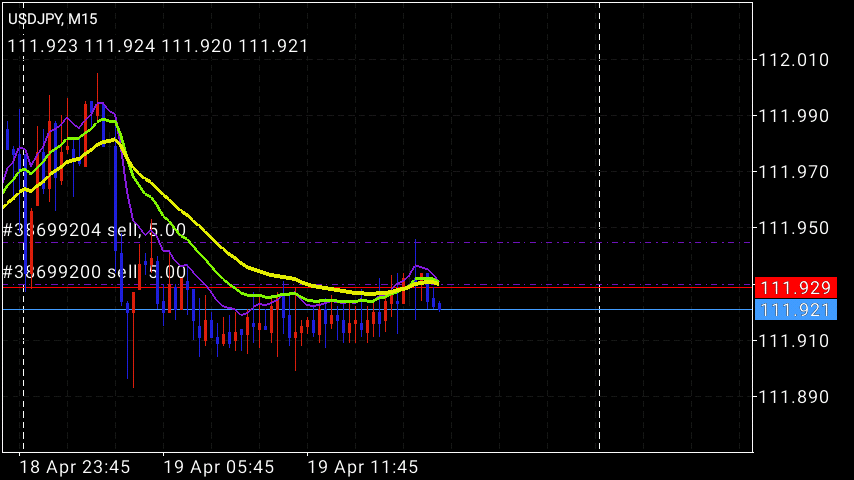Click the 111.990 price axis label

click(794, 116)
